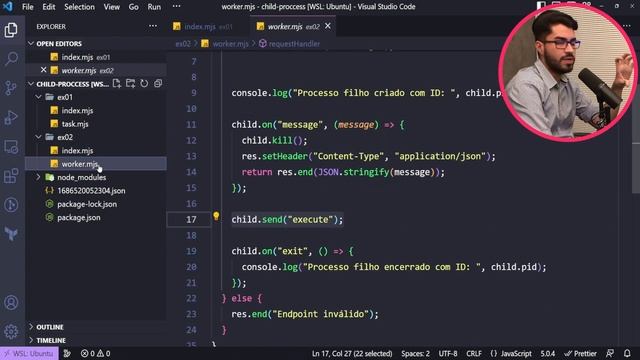This screenshot has height=360, width=640.
Task: Open the File menu
Action: (x=28, y=7)
